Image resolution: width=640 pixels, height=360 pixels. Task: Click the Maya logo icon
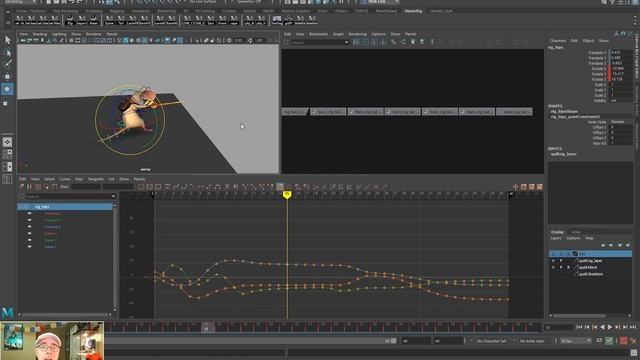coord(7,313)
